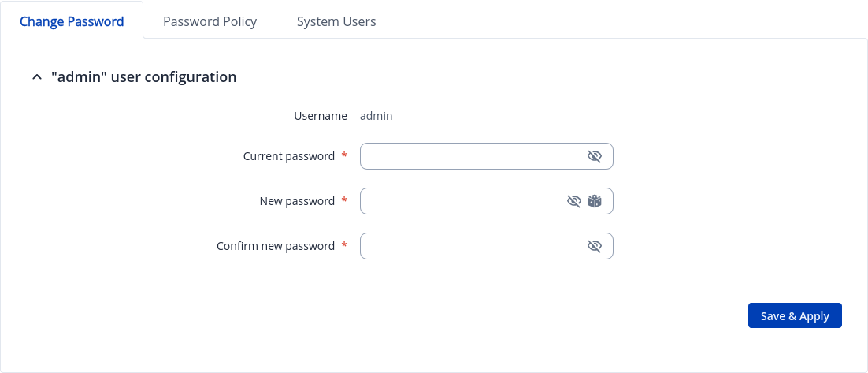
Task: Collapse the "admin" user configuration section
Action: pos(36,77)
